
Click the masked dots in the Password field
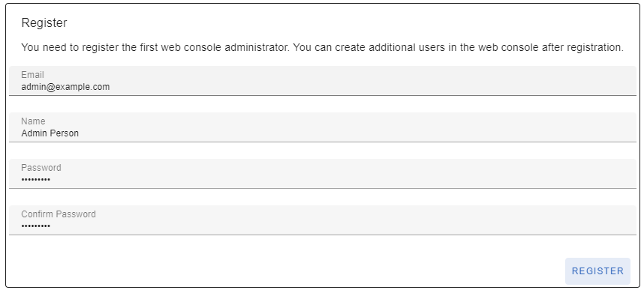click(x=36, y=180)
